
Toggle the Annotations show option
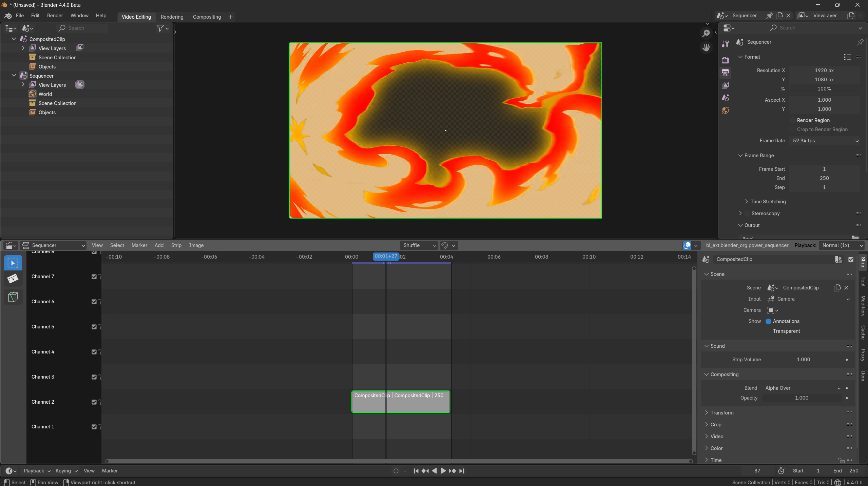pyautogui.click(x=768, y=321)
